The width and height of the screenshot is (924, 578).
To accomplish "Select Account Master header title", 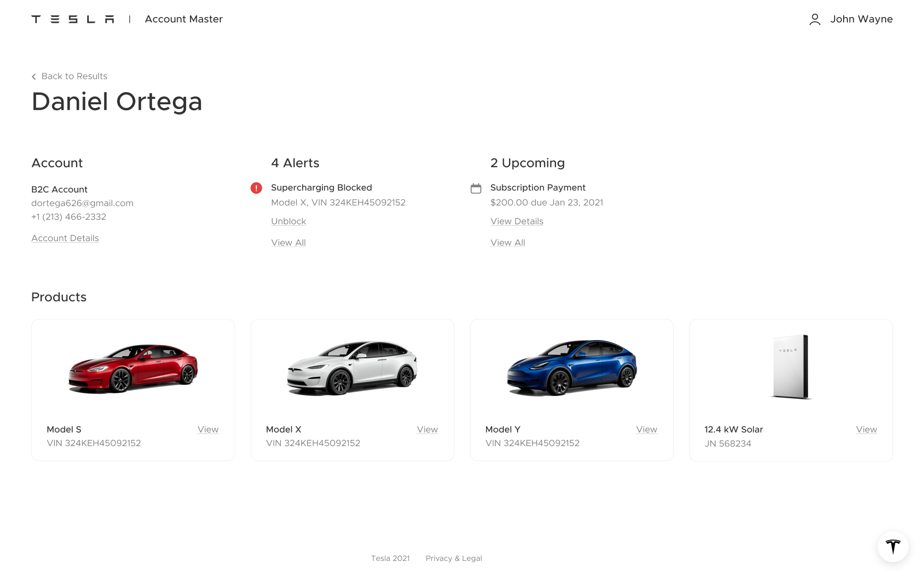I will click(184, 19).
